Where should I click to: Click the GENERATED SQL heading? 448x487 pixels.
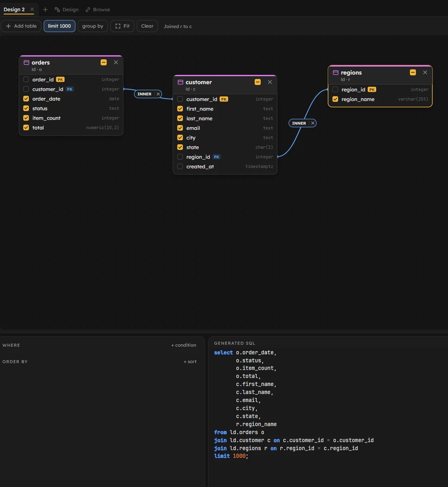click(x=235, y=343)
